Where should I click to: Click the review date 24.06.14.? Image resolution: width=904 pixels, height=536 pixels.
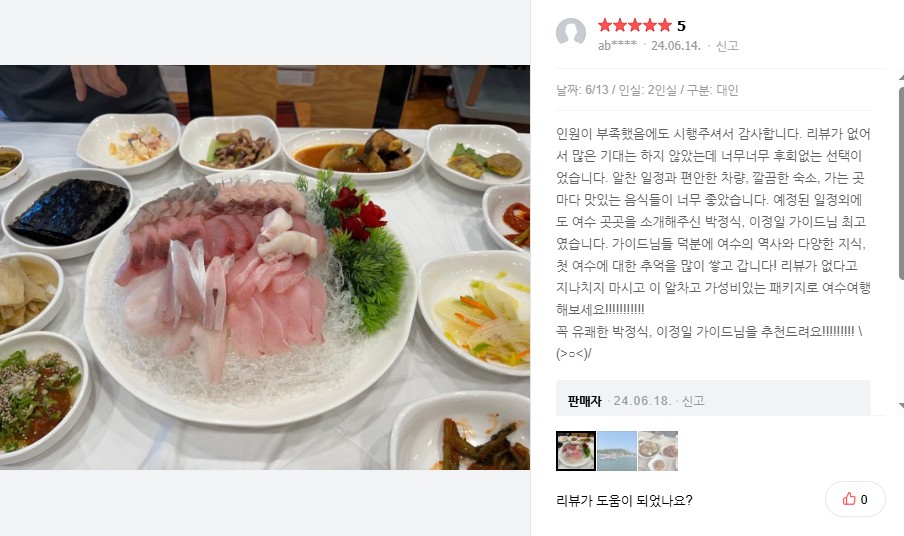pos(676,46)
